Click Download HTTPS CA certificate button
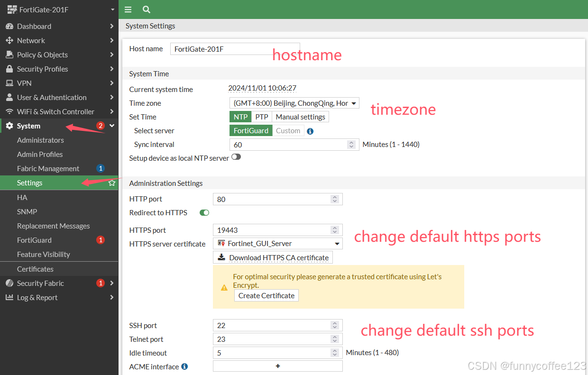The height and width of the screenshot is (375, 588). pyautogui.click(x=273, y=257)
